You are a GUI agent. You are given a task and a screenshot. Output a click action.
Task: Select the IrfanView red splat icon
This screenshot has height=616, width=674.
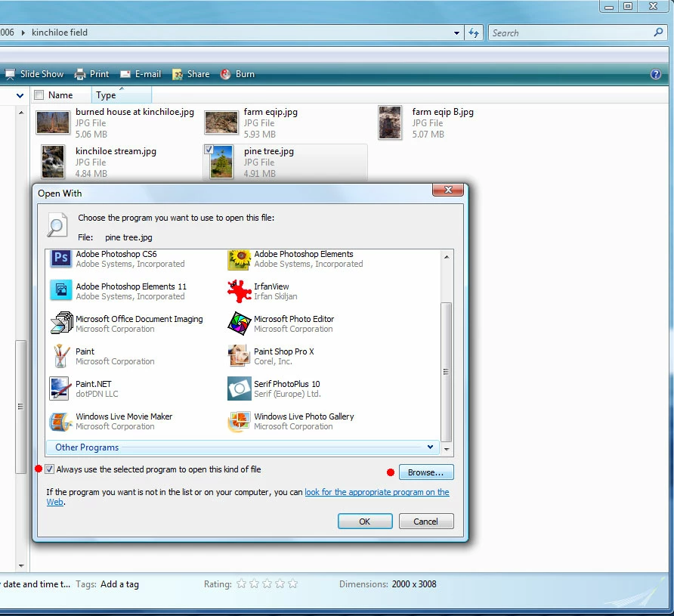tap(239, 291)
